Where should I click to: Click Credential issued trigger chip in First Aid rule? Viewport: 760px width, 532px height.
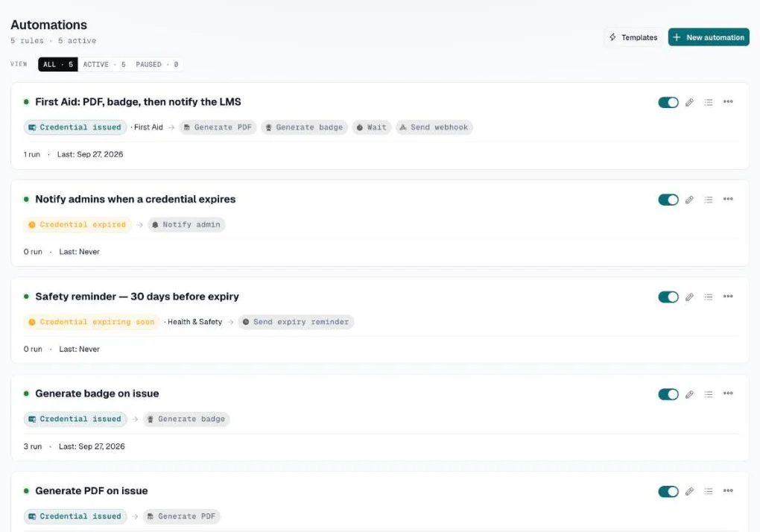pyautogui.click(x=75, y=127)
